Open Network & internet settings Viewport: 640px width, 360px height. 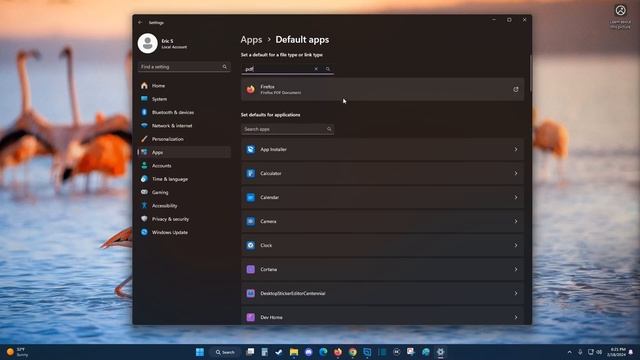(184, 126)
